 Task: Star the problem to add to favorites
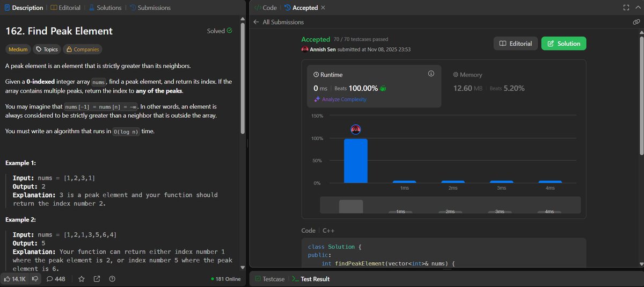(x=82, y=279)
